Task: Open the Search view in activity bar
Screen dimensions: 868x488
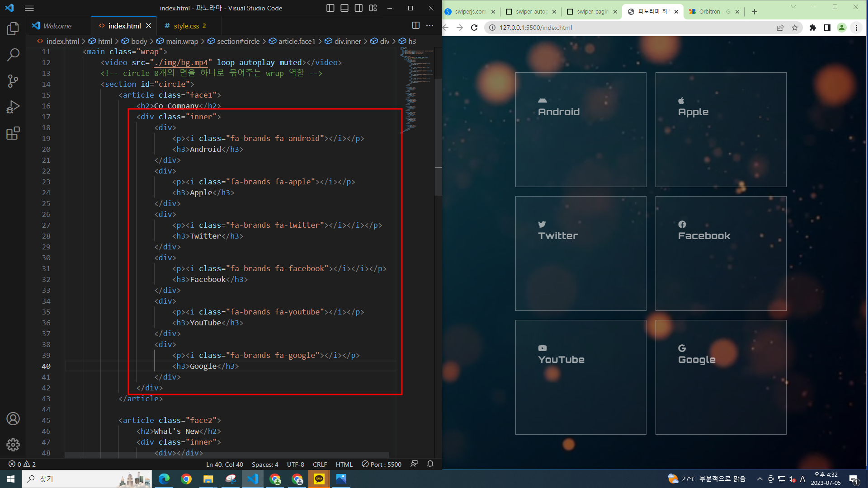Action: (13, 55)
